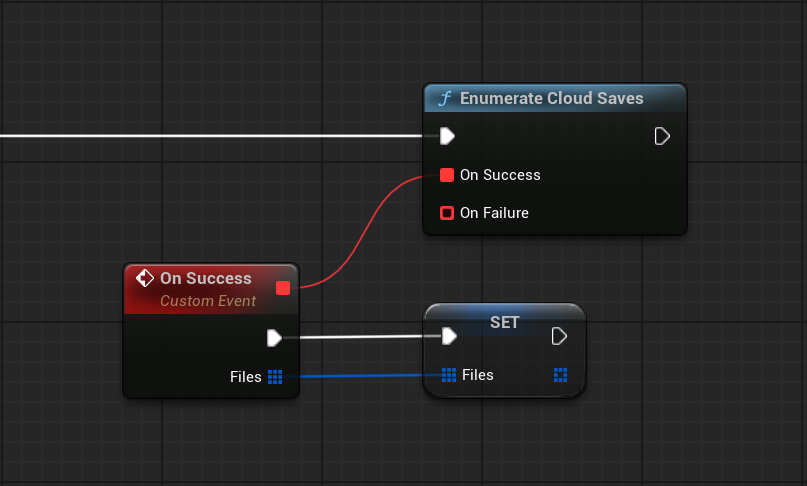Click the SET node exec input pin
Viewport: 807px width, 486px height.
tap(449, 336)
